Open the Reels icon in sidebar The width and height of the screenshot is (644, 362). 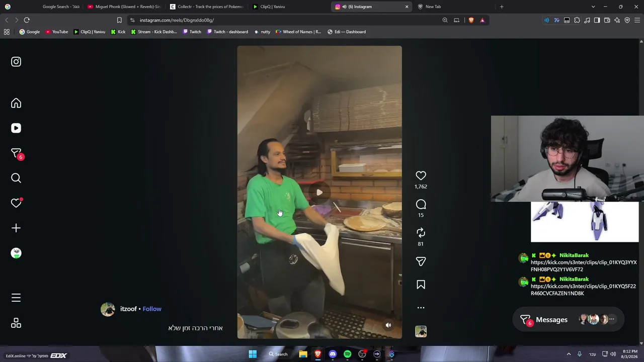click(x=16, y=128)
